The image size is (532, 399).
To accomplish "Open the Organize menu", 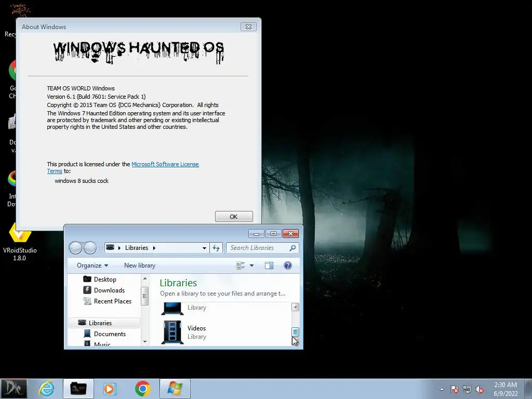I will tap(92, 265).
